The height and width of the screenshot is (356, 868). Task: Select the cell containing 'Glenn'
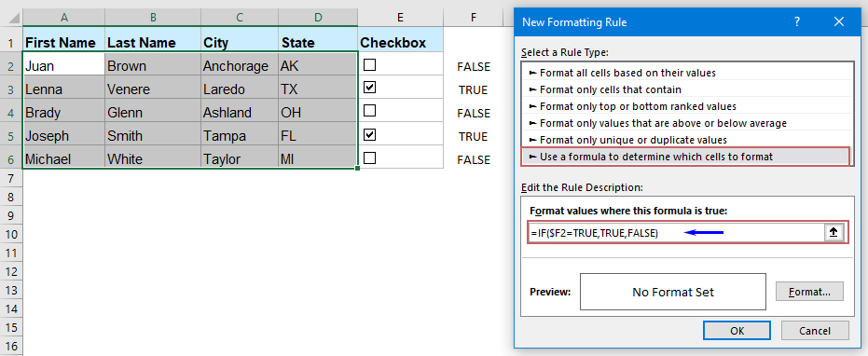[x=153, y=112]
